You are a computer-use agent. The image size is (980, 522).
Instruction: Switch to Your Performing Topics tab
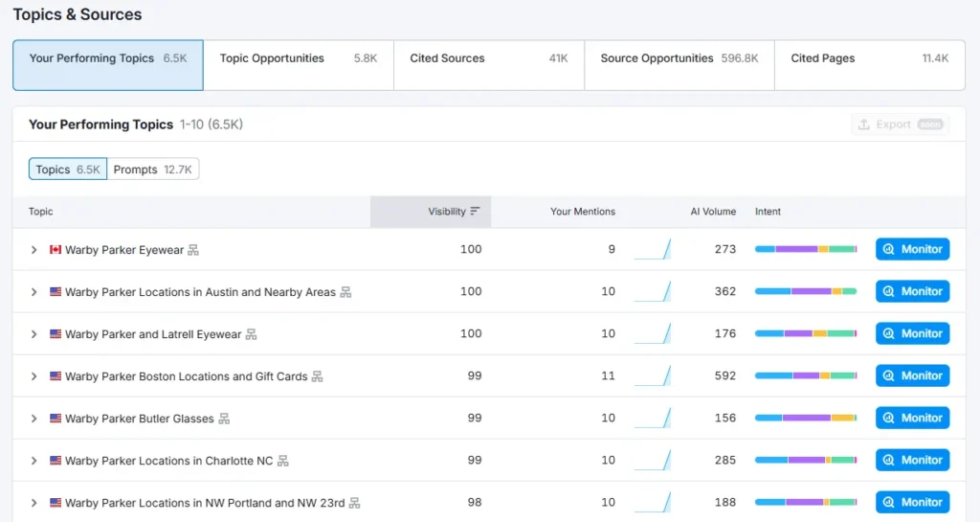(108, 65)
